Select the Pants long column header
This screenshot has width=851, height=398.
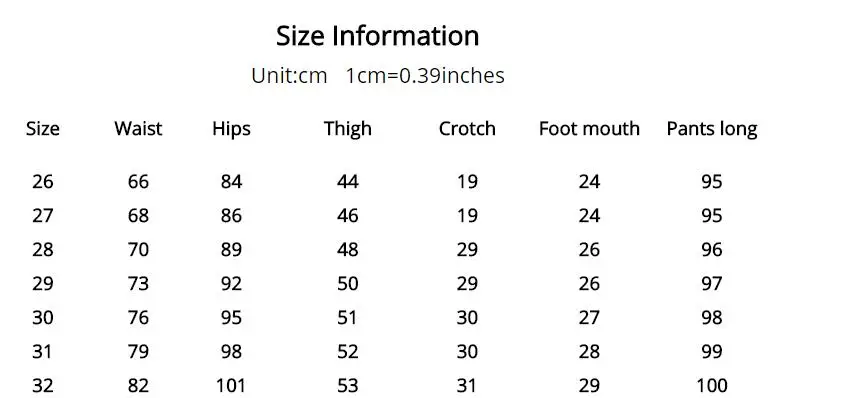click(712, 129)
